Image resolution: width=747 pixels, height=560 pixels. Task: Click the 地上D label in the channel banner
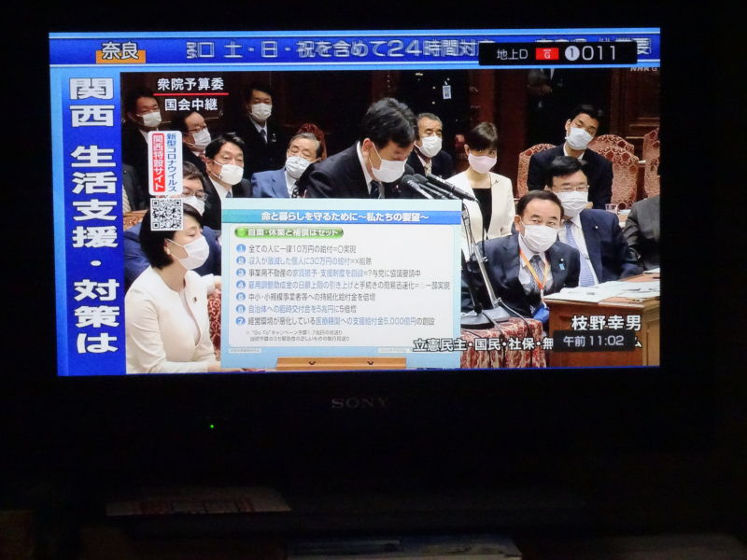512,54
